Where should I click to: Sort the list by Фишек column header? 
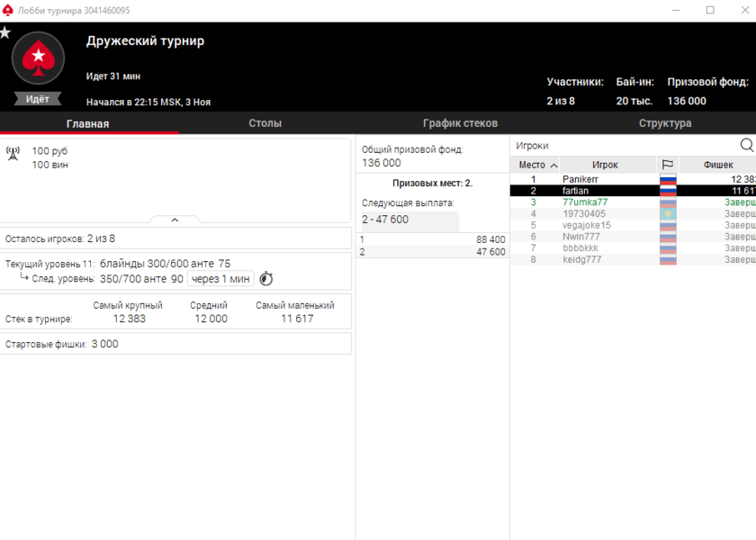[x=717, y=165]
